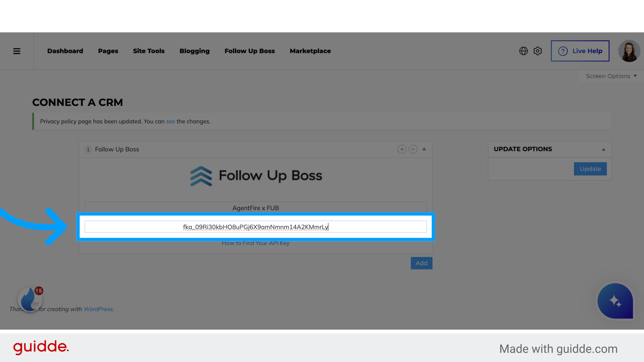The height and width of the screenshot is (362, 644).
Task: Open the Pages menu
Action: coord(108,51)
